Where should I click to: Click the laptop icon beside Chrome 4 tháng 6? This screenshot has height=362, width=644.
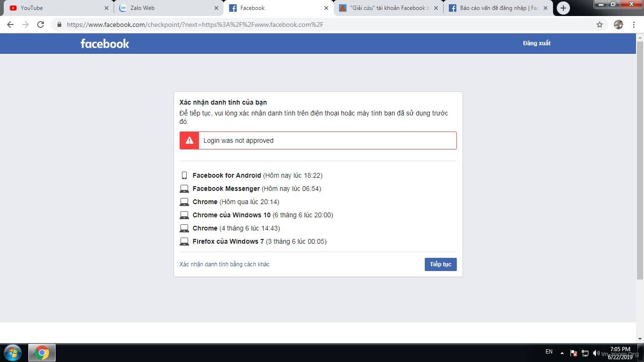184,228
